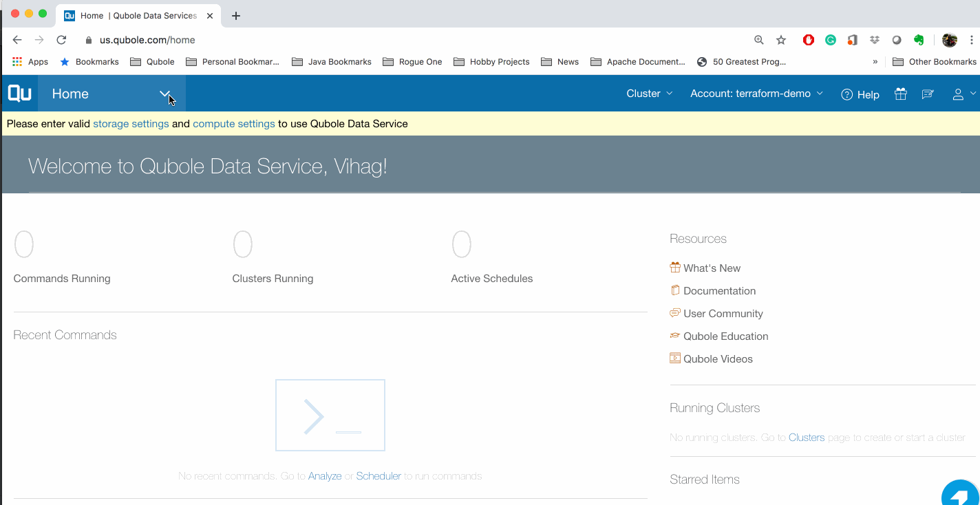Screen dimensions: 980x505
Task: Open the User Community resource link
Action: tap(723, 314)
